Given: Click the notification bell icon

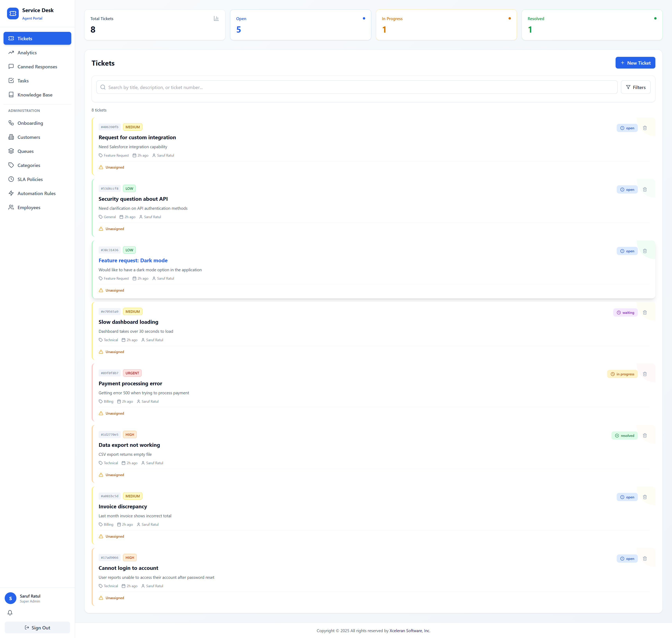Looking at the screenshot, I should coord(10,612).
